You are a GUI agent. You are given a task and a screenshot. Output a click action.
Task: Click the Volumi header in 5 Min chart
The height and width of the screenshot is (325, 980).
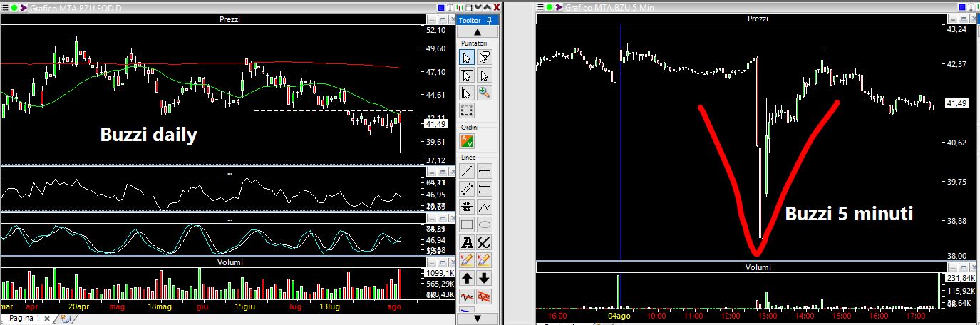758,267
